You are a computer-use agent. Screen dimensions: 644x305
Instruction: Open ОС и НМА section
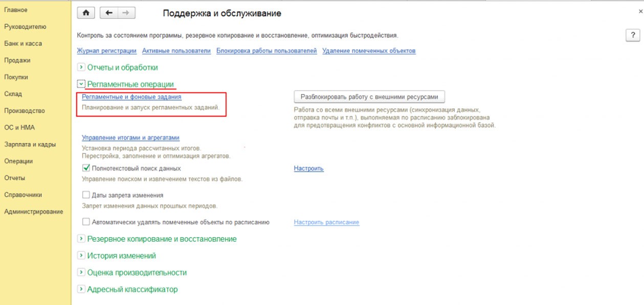(x=19, y=128)
